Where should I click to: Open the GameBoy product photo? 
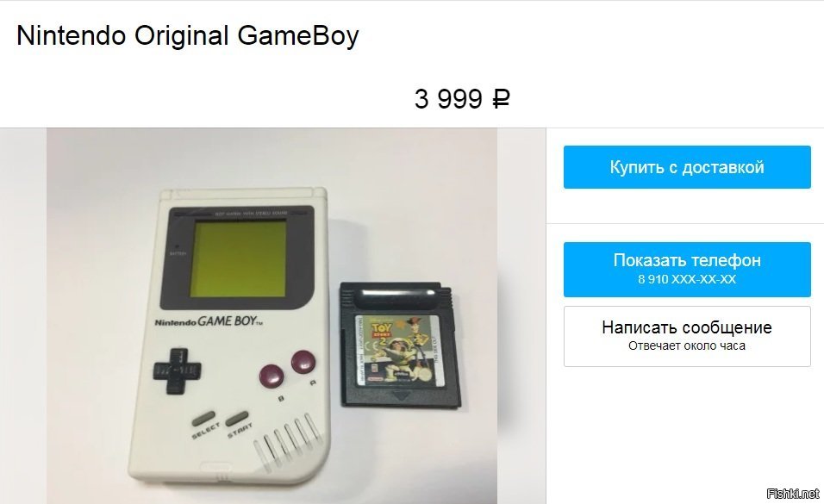point(272,315)
